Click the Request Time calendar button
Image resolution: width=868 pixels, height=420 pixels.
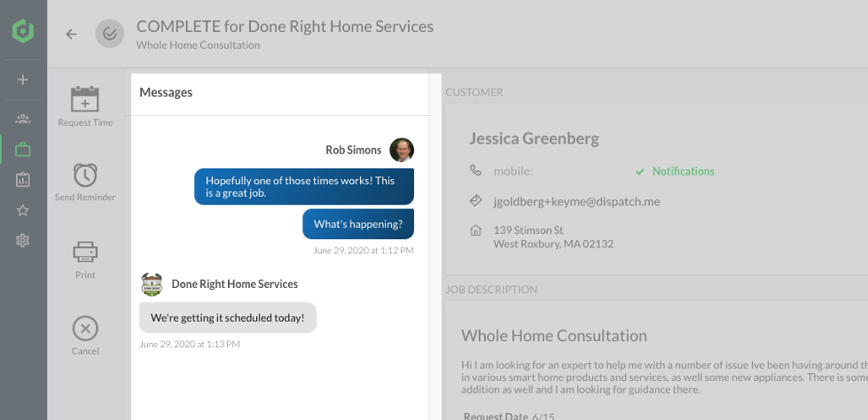(85, 100)
